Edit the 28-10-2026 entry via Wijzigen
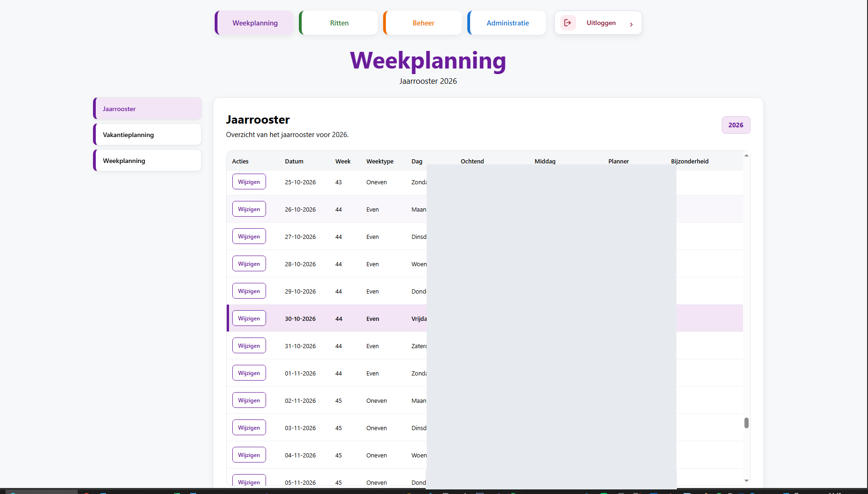The image size is (868, 494). [249, 264]
